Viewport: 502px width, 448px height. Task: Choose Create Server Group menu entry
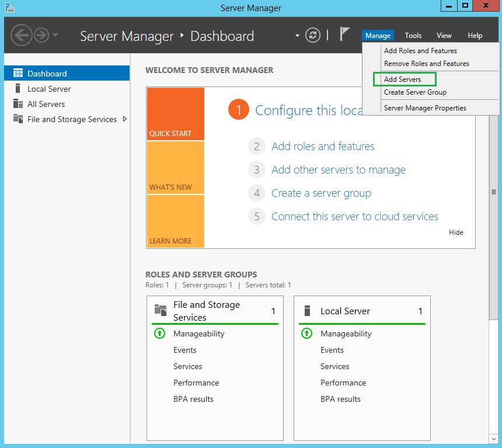pos(415,92)
